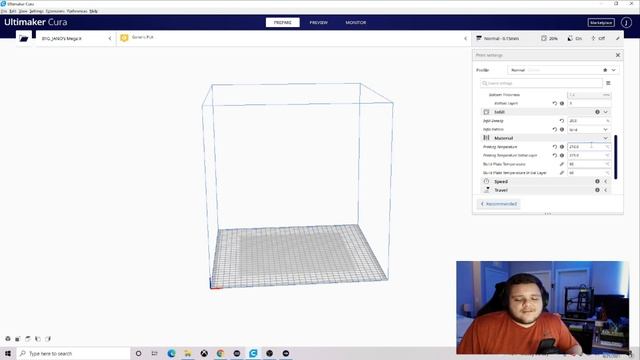
Task: Click the settings panel scrollbar
Action: 616,157
